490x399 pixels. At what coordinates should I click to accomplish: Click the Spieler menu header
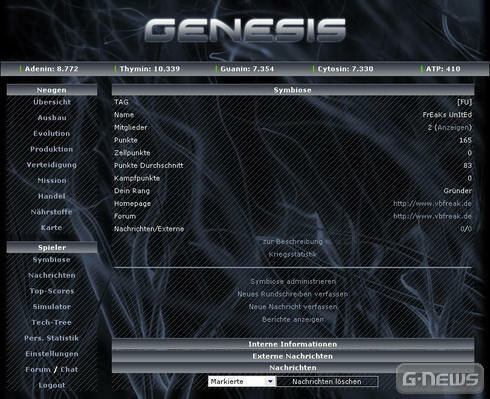click(x=52, y=247)
